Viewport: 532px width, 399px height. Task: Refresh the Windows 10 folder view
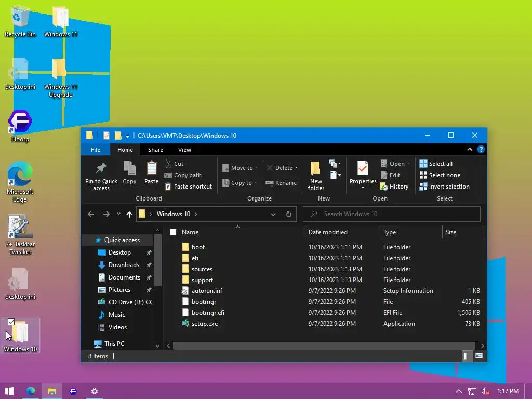pyautogui.click(x=289, y=214)
